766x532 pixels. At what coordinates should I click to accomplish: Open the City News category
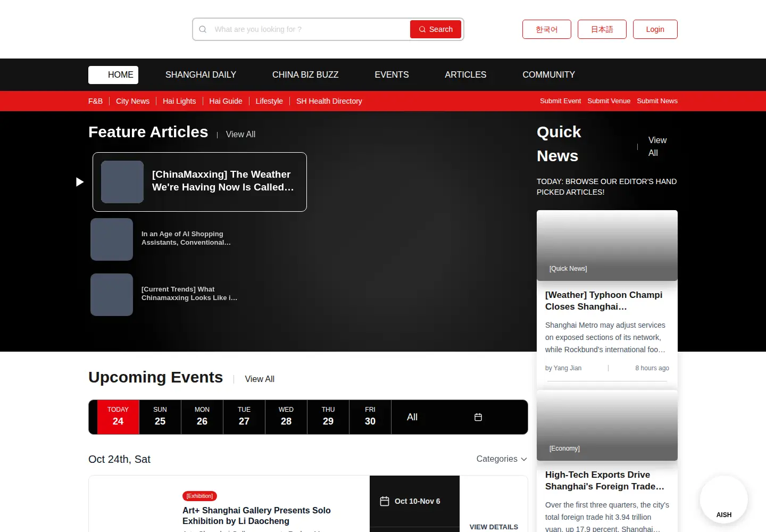pos(132,101)
